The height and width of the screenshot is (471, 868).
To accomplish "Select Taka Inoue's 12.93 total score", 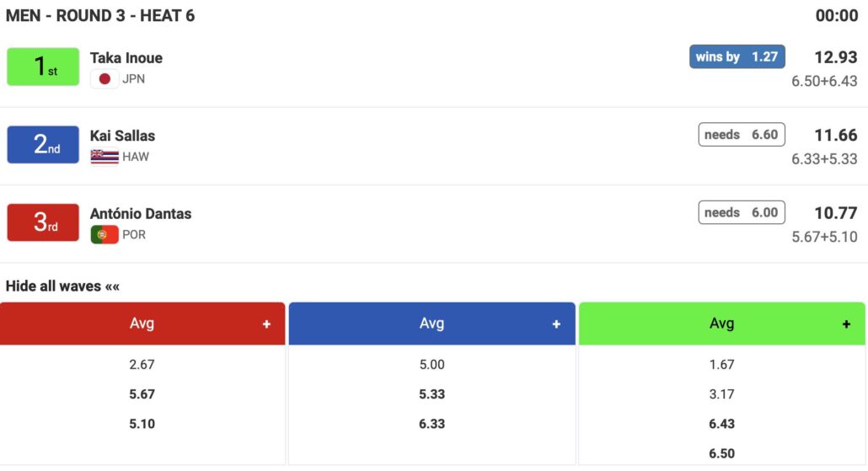I will coord(836,57).
